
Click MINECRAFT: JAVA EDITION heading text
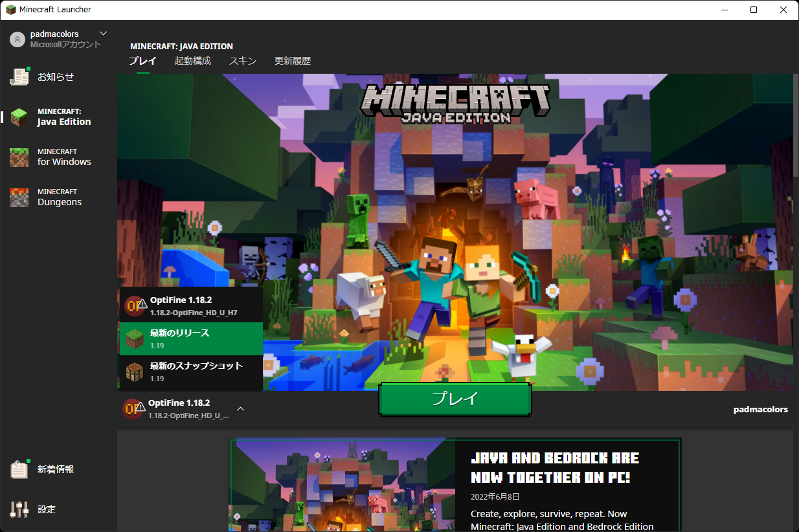point(181,46)
